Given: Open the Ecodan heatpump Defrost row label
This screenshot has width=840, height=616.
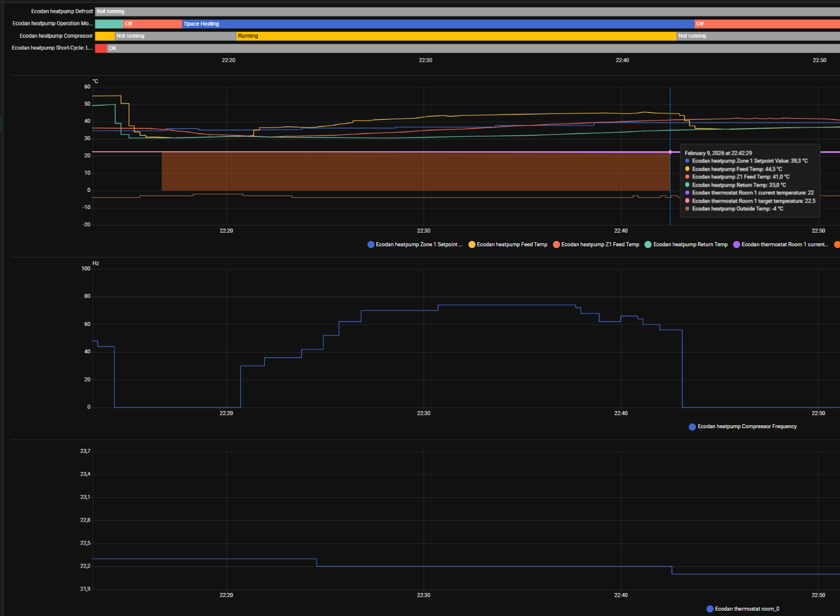Looking at the screenshot, I should point(62,12).
